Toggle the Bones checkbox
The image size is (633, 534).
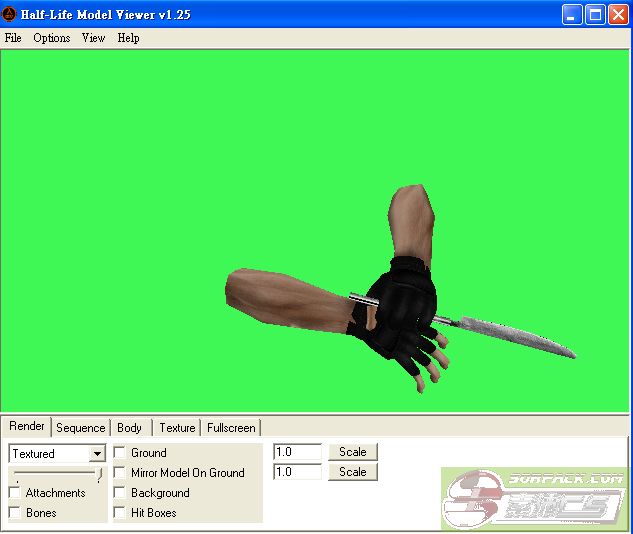pos(15,513)
